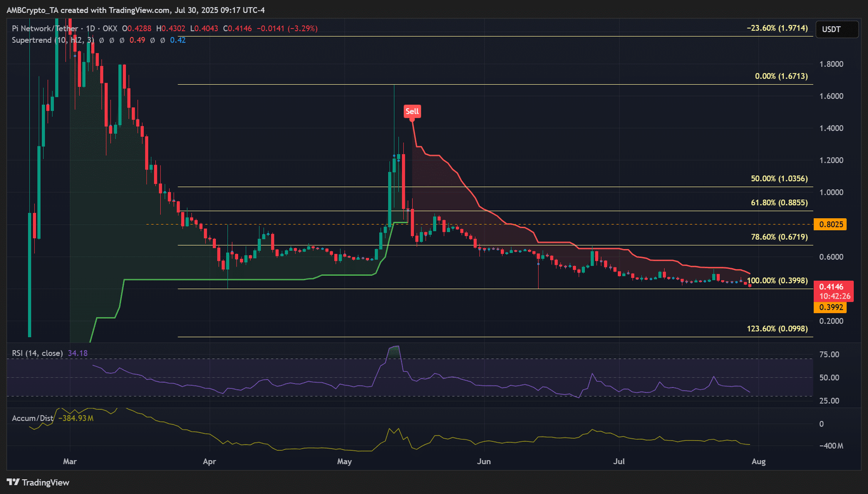Open the 1D timeframe selector
The width and height of the screenshot is (868, 494).
click(91, 28)
